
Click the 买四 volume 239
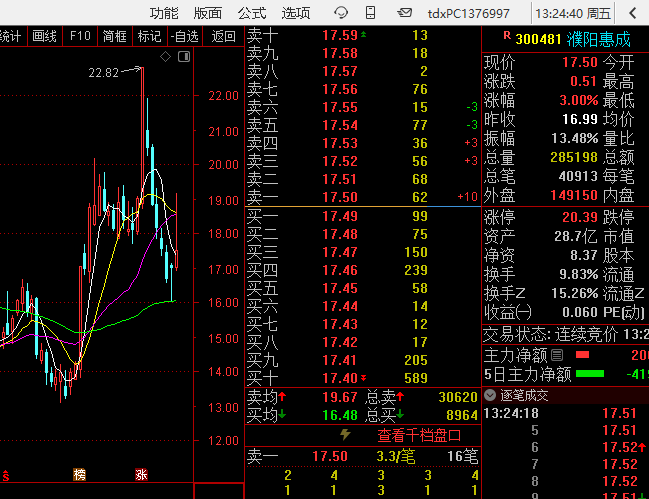pyautogui.click(x=416, y=271)
